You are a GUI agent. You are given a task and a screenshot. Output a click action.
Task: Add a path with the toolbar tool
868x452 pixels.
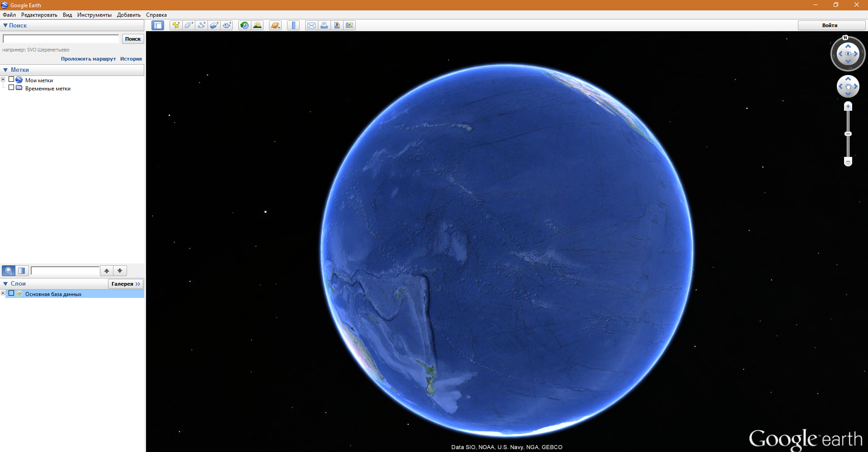[202, 25]
